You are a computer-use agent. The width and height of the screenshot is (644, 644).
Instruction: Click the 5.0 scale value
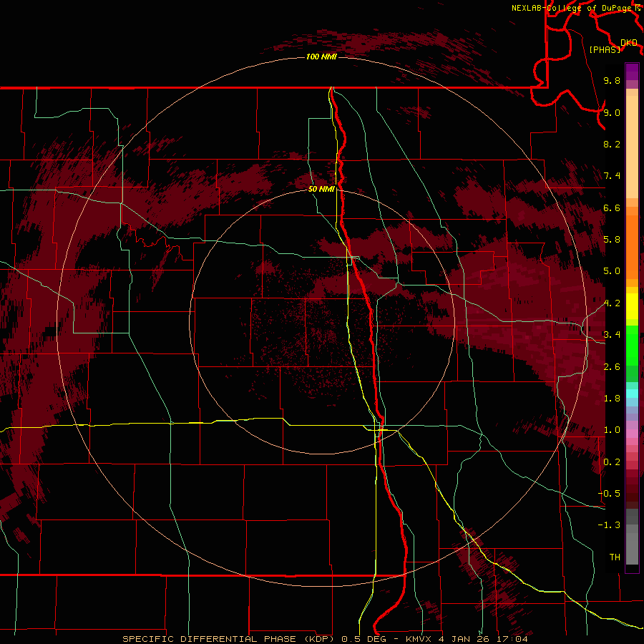coord(612,271)
